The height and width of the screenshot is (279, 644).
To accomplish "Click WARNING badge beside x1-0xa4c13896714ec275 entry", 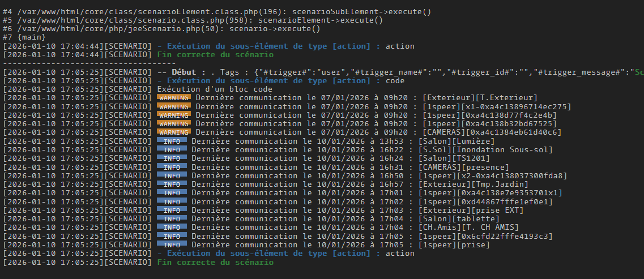I will [174, 106].
